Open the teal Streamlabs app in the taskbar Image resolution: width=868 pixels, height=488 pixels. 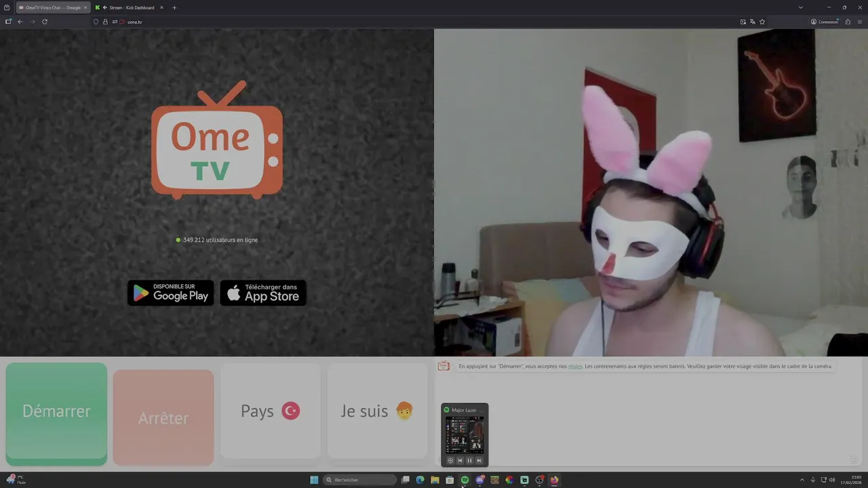[524, 480]
